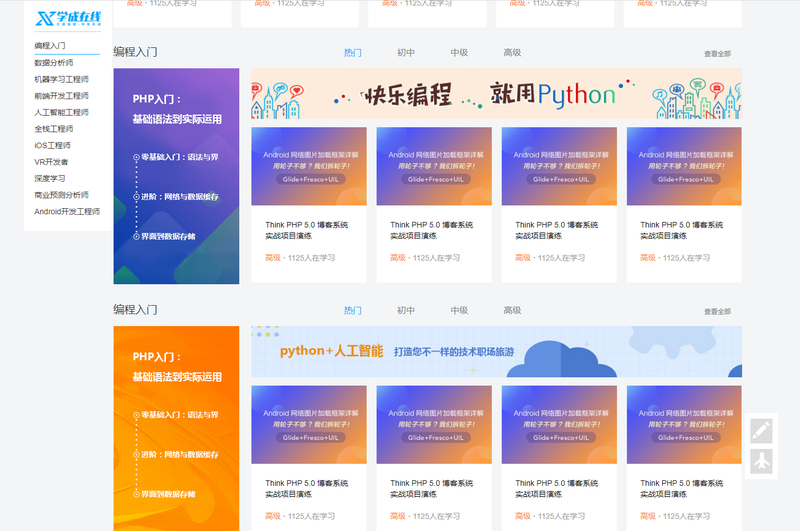Switch to 初中 tab in upper 编程入门 section

point(406,53)
